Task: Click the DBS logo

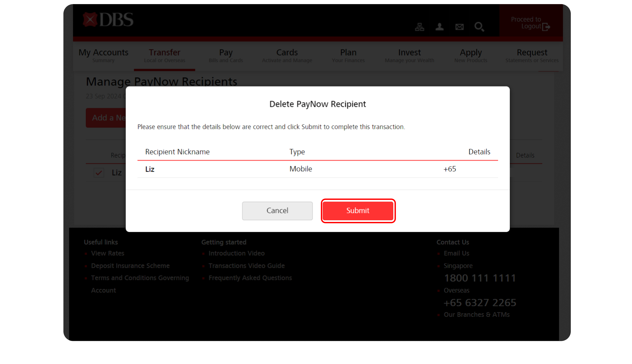Action: (108, 20)
